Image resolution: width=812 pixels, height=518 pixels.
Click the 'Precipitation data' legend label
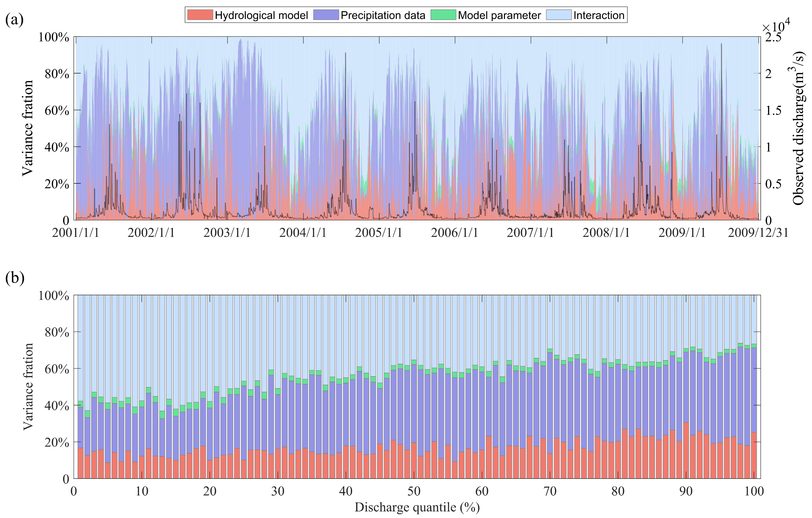click(383, 16)
